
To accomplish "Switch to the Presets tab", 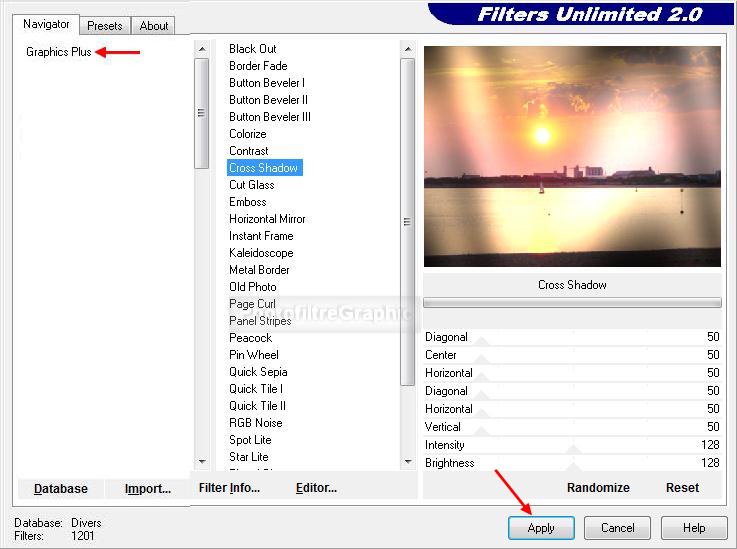I will [104, 26].
